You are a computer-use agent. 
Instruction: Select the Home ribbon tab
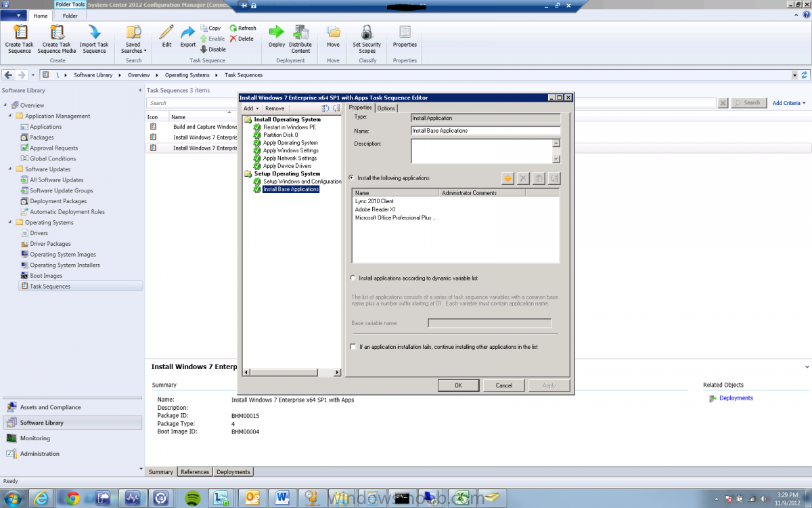(41, 16)
